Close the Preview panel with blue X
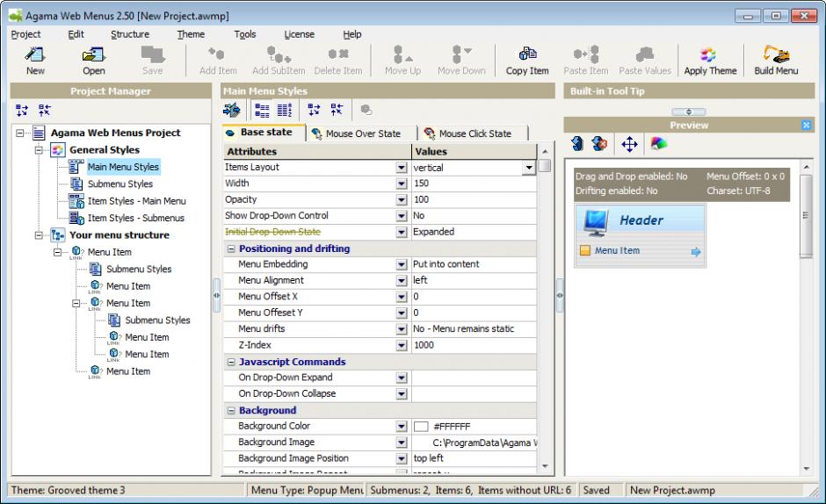Screen dimensions: 826x504 point(806,125)
